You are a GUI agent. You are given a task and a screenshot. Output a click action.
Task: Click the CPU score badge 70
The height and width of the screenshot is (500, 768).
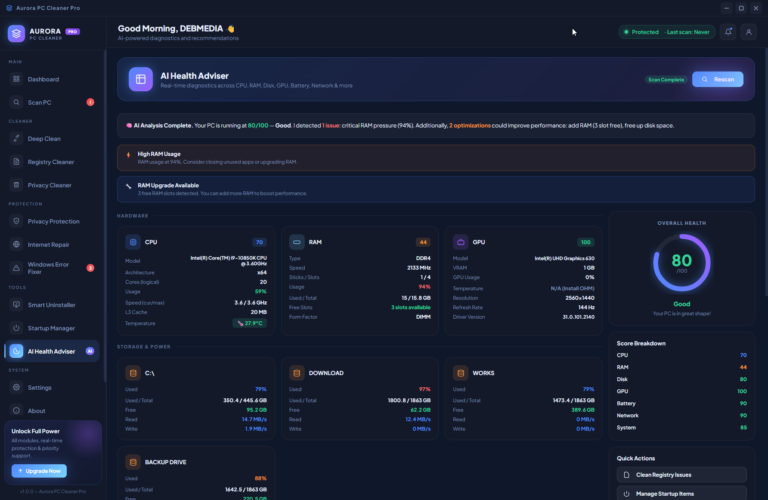pos(260,242)
